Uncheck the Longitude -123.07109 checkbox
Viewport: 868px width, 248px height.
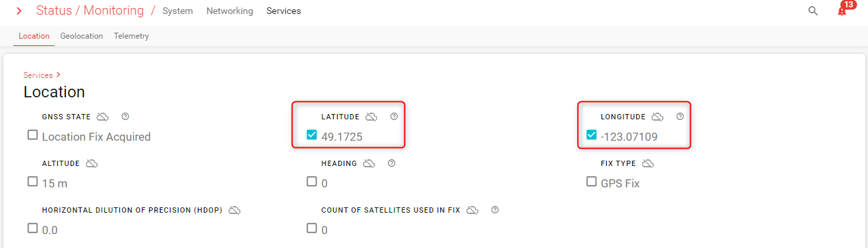tap(592, 135)
